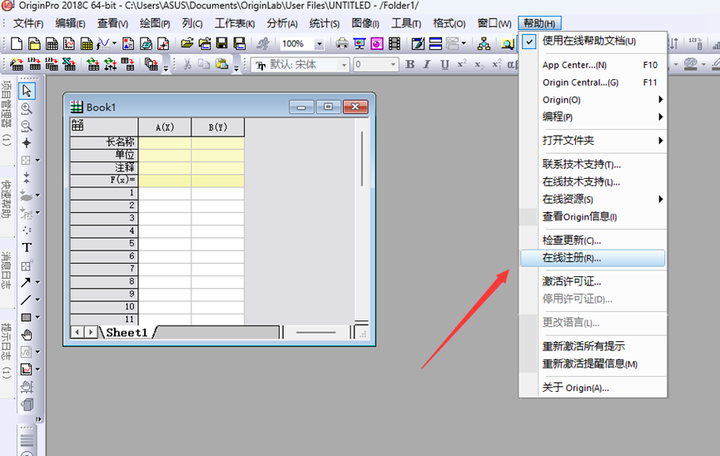
Task: Expand the 编程(P) submenu
Action: [592, 117]
